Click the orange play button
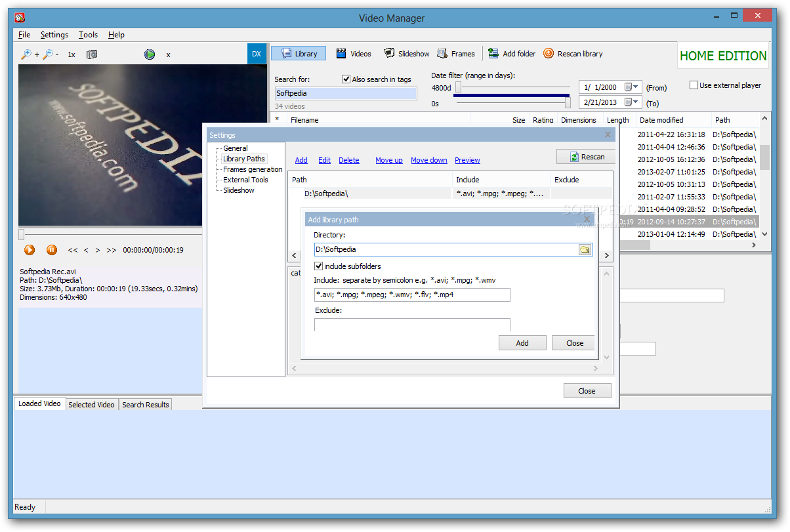The height and width of the screenshot is (532, 790). [30, 250]
